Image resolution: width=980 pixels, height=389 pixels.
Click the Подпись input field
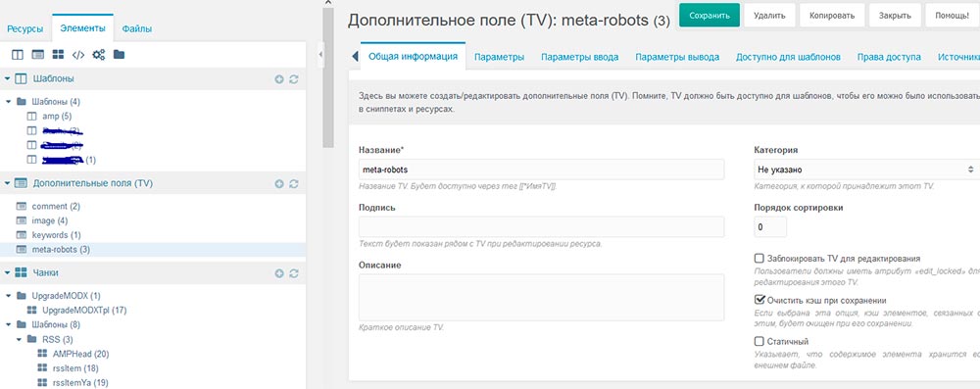click(541, 227)
